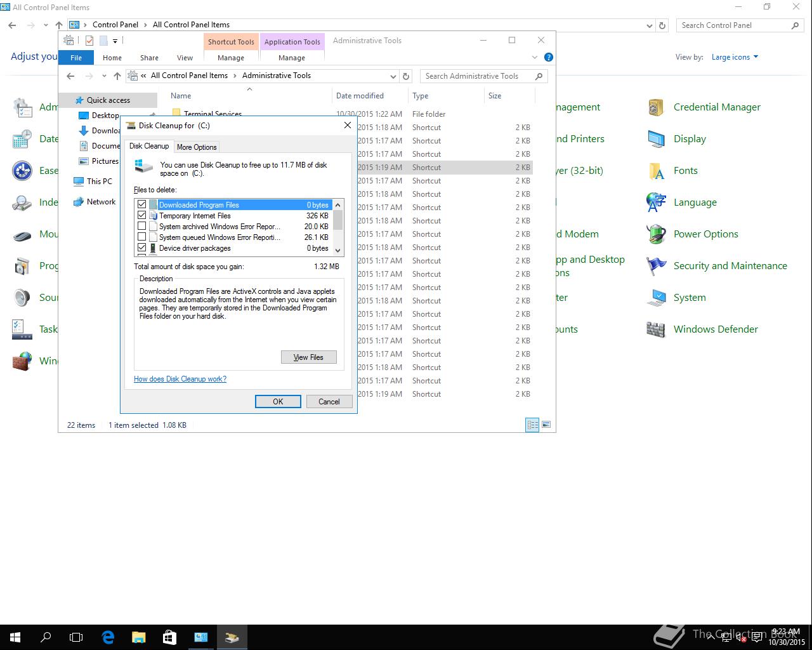Image resolution: width=812 pixels, height=650 pixels.
Task: Open Display control panel item
Action: pos(677,139)
